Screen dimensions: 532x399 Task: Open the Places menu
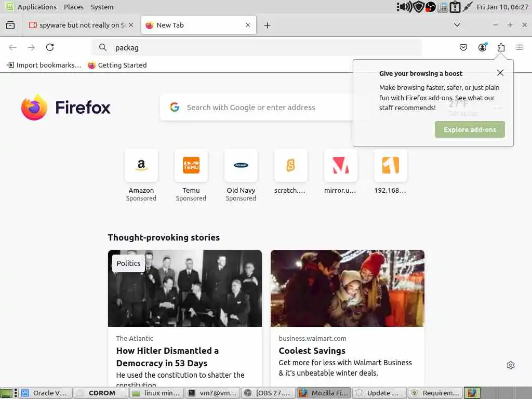[74, 7]
